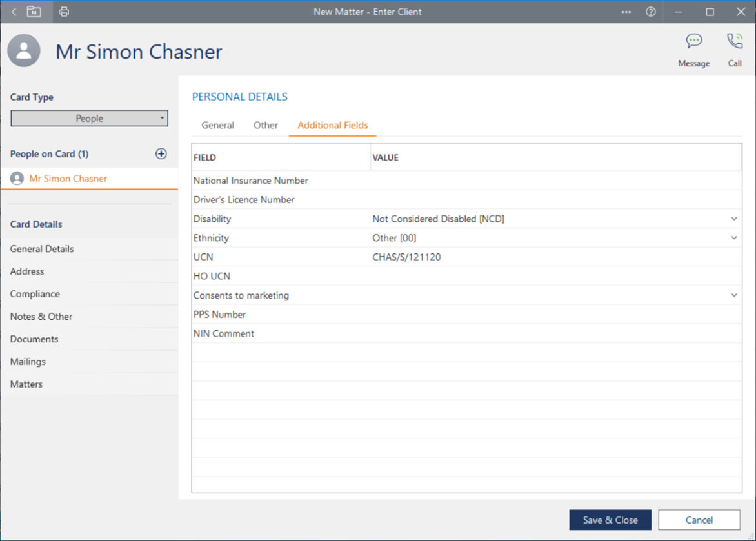This screenshot has height=541, width=756.
Task: Click the Cancel button
Action: pos(699,520)
